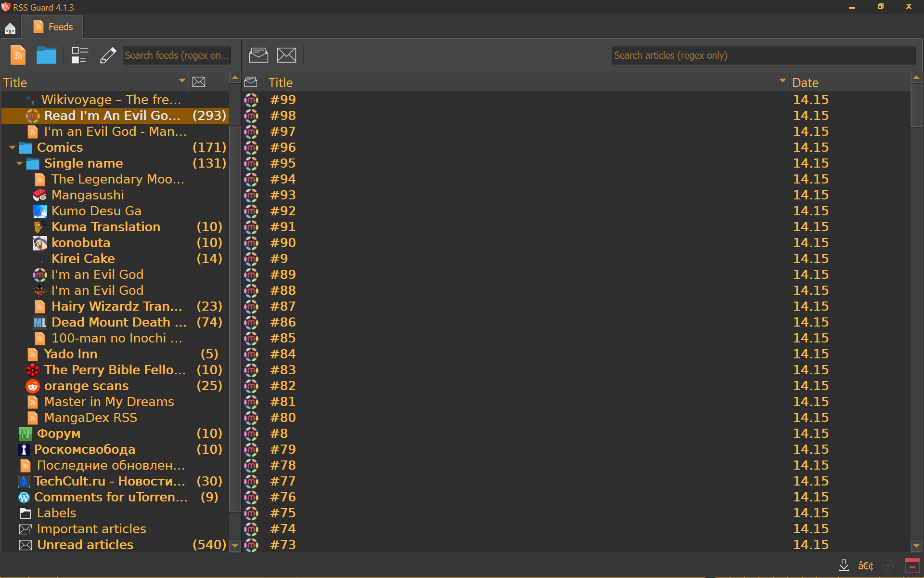
Task: Open the home tab icon
Action: (x=10, y=28)
